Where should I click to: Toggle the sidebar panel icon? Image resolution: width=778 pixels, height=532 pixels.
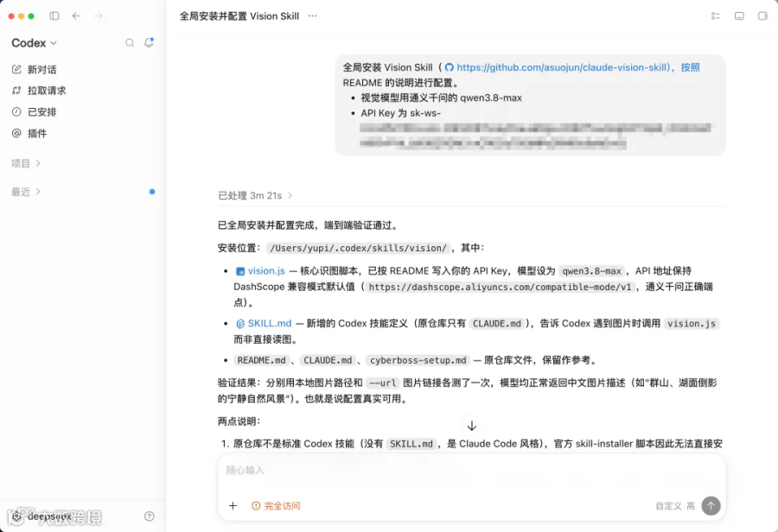pyautogui.click(x=54, y=16)
